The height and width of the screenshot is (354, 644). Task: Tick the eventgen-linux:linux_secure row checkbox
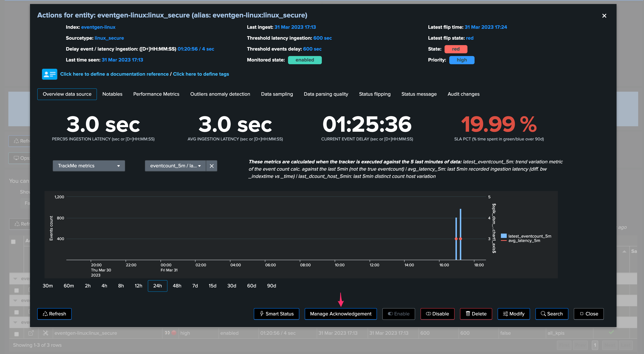pos(17,334)
